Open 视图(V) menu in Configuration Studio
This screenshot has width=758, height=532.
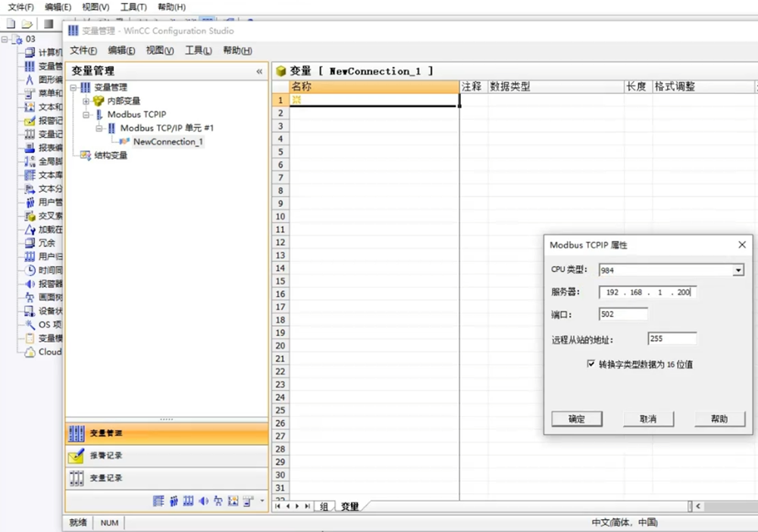(x=160, y=51)
